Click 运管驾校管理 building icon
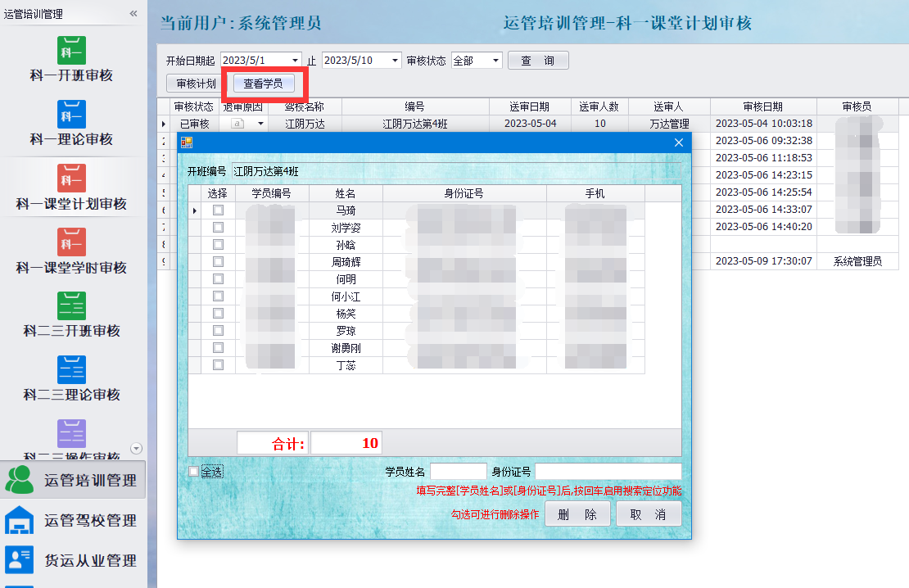The width and height of the screenshot is (909, 588). click(20, 521)
